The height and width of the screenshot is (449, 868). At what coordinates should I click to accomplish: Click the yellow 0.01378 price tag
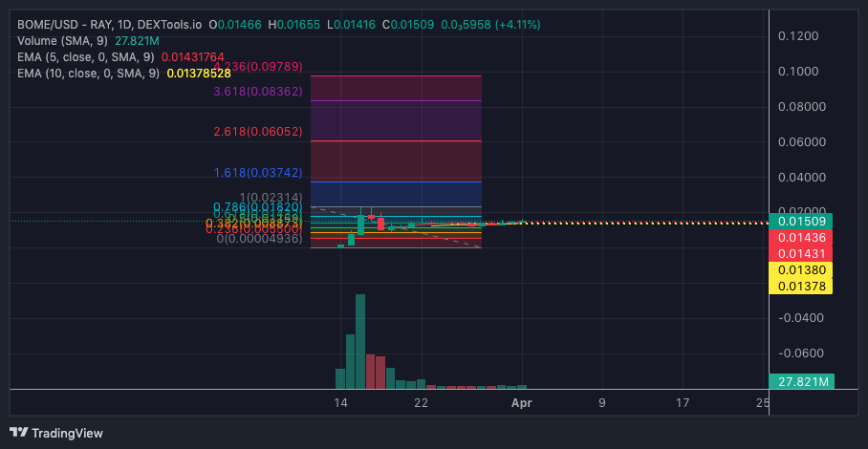point(801,287)
